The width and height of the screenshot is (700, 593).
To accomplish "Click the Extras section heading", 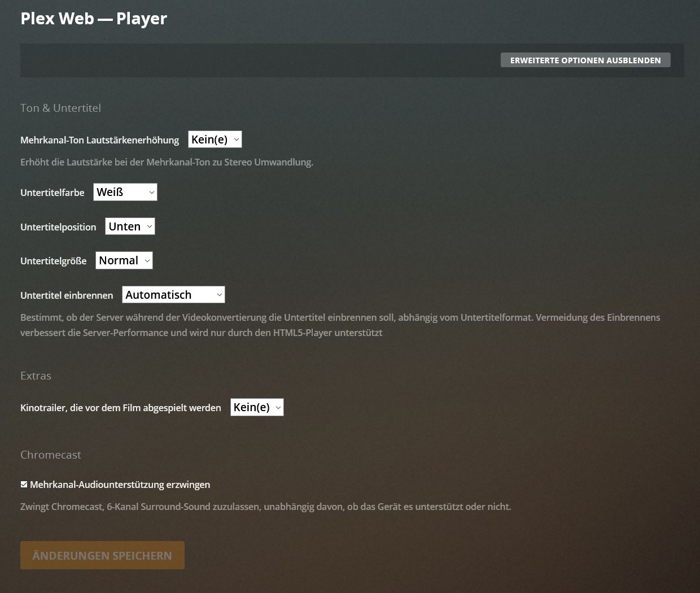I will [x=36, y=376].
